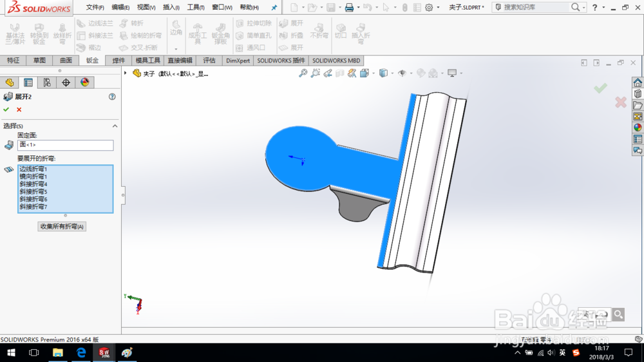Open the View Settings dropdown arrow

click(x=461, y=73)
